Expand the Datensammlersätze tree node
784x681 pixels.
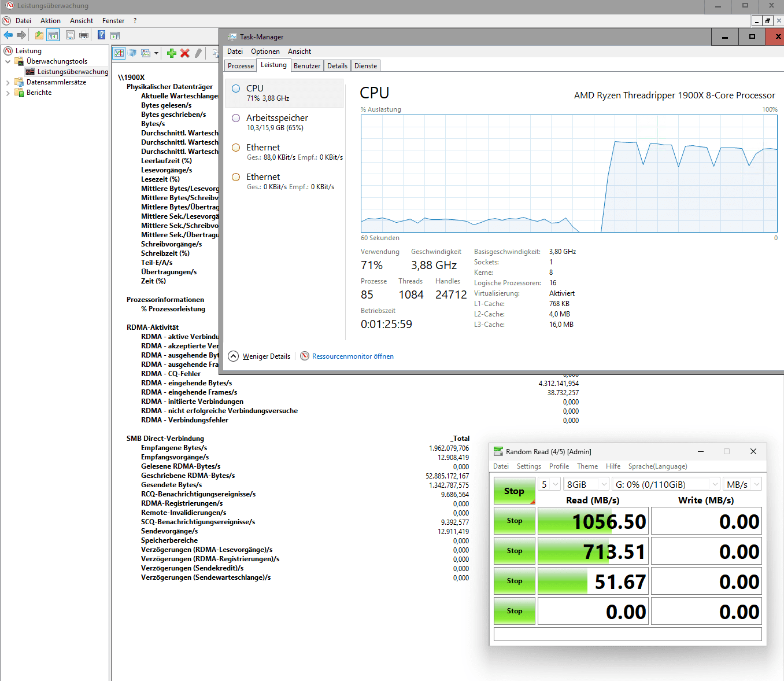pos(8,82)
